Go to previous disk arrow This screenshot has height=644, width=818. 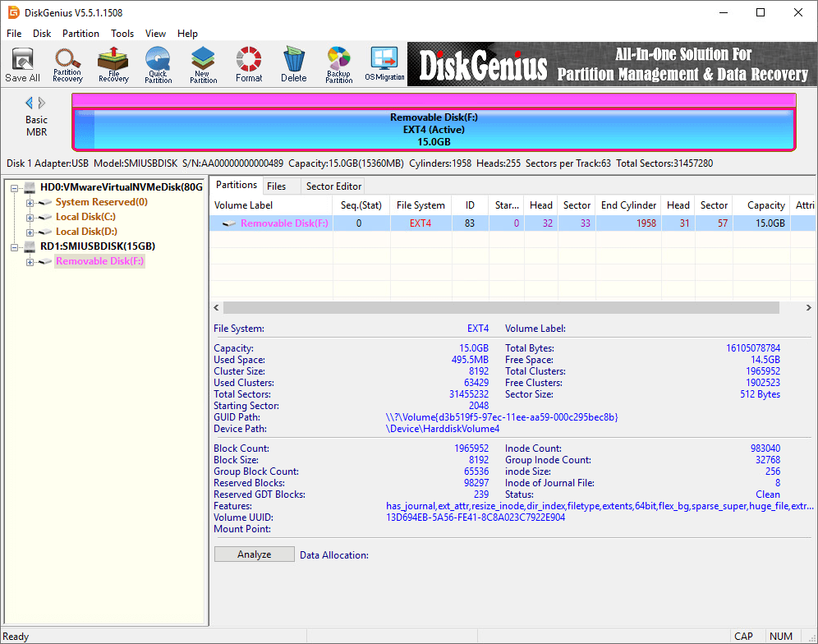(30, 103)
